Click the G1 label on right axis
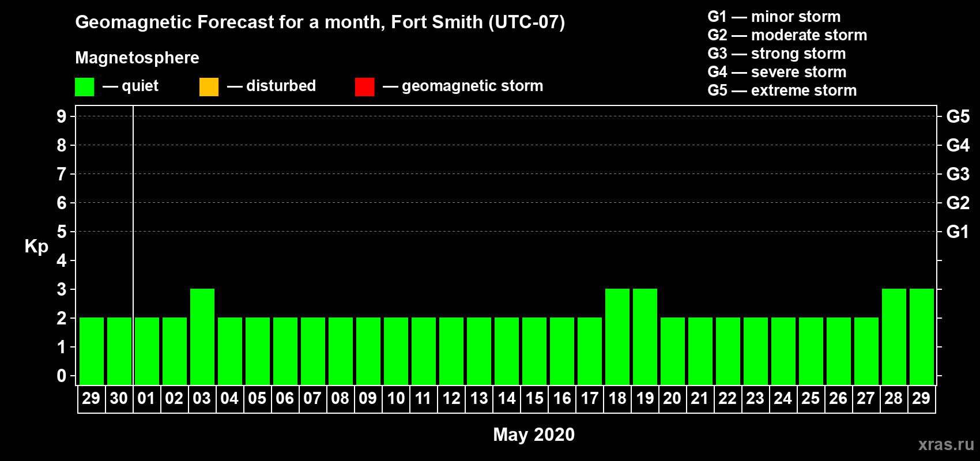The width and height of the screenshot is (980, 461). (958, 232)
